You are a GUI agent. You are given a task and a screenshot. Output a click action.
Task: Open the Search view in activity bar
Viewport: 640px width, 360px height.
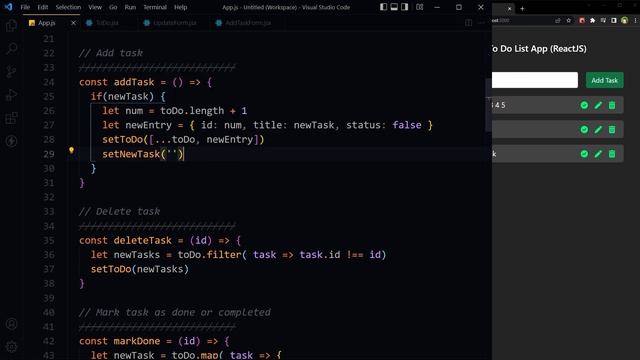11,49
